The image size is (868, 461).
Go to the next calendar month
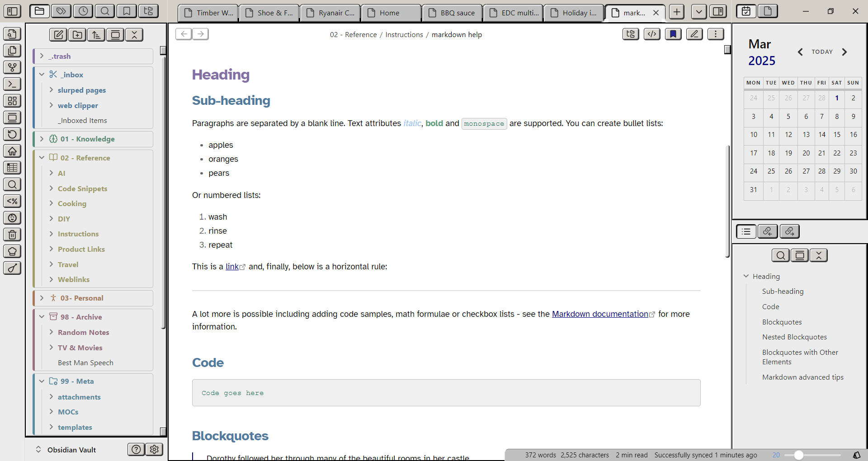844,52
